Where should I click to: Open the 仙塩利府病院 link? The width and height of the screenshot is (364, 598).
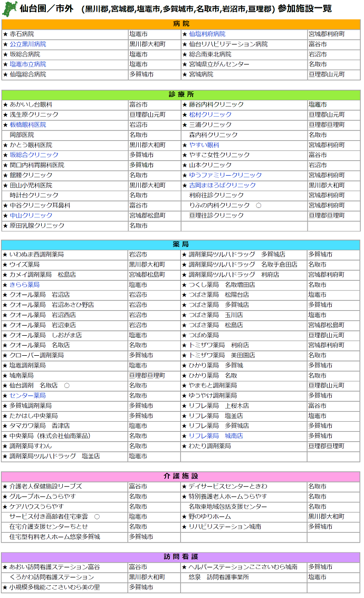pyautogui.click(x=207, y=34)
